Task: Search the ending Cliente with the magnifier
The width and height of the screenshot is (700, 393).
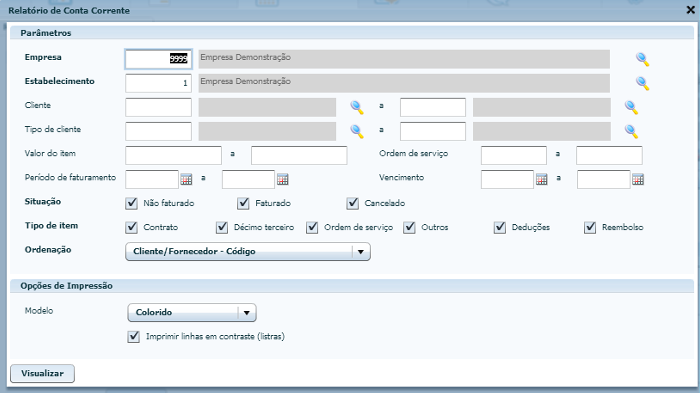Action: tap(631, 107)
